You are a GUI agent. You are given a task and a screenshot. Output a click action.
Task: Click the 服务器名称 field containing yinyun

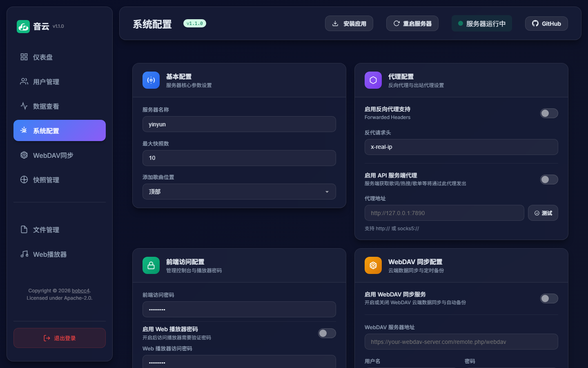tap(239, 124)
